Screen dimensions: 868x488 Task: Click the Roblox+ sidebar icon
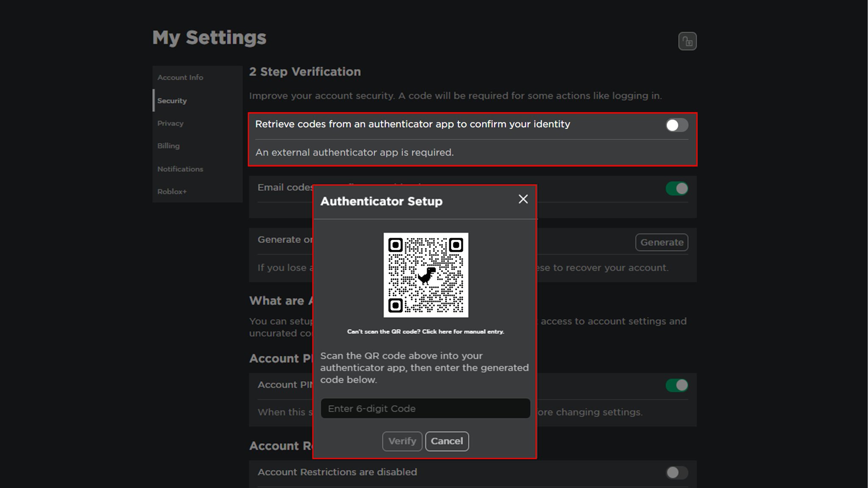click(x=171, y=191)
